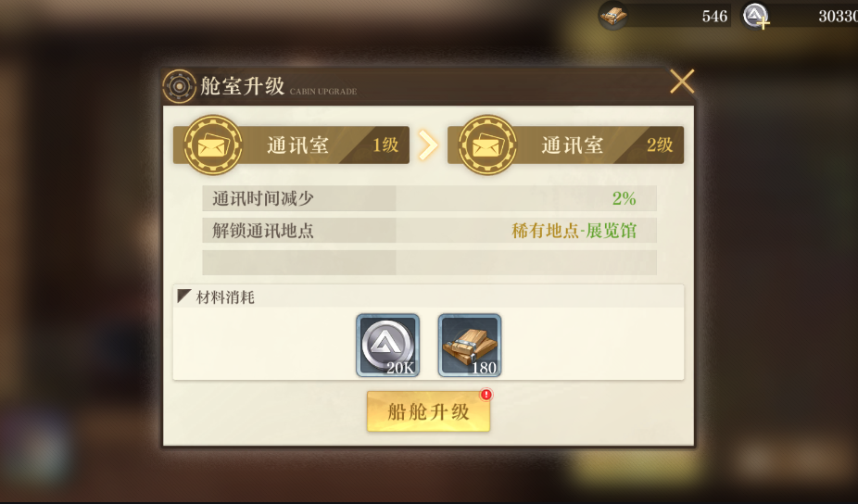Click the level 2 通讯室 envelope emblem
The image size is (858, 504).
(487, 145)
